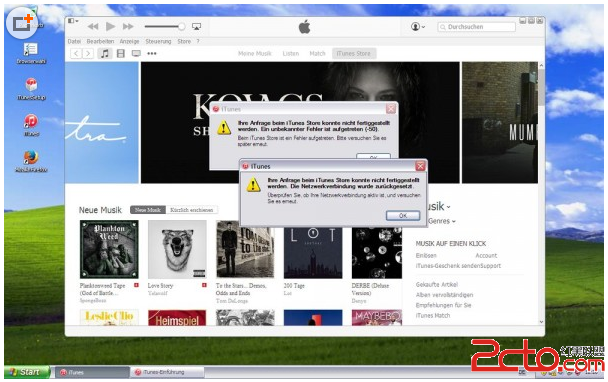
Task: Select the Kürzlich erschienen toggle button
Action: [x=192, y=210]
